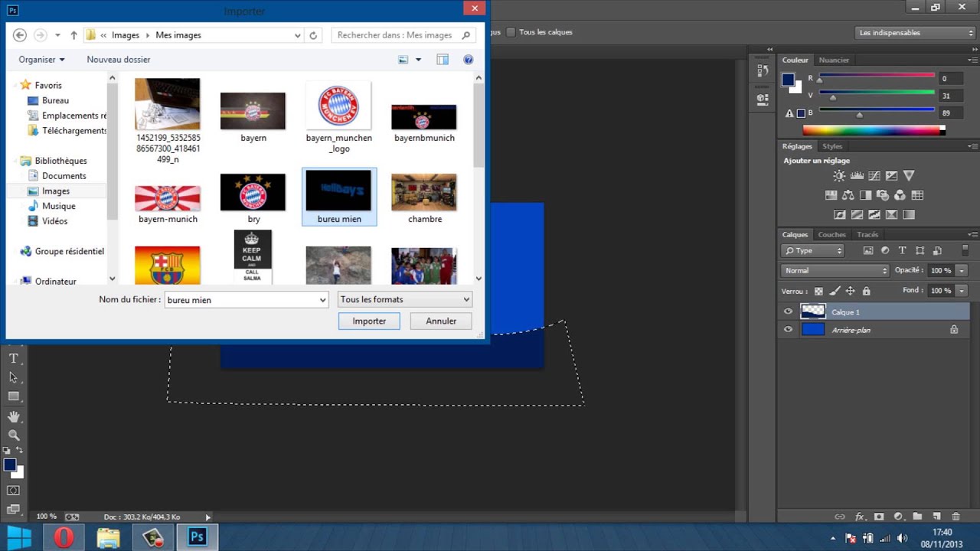This screenshot has width=980, height=551.
Task: Switch to Couches tab
Action: (831, 235)
